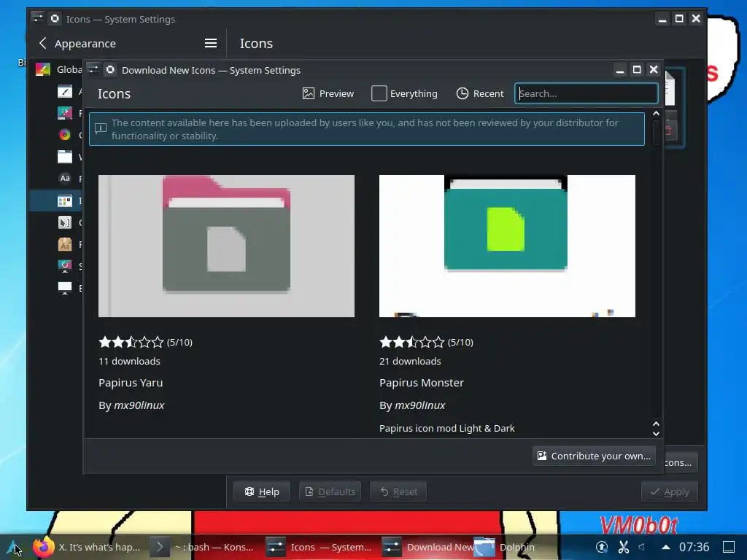747x560 pixels.
Task: Open the application launcher on the taskbar
Action: click(x=14, y=547)
